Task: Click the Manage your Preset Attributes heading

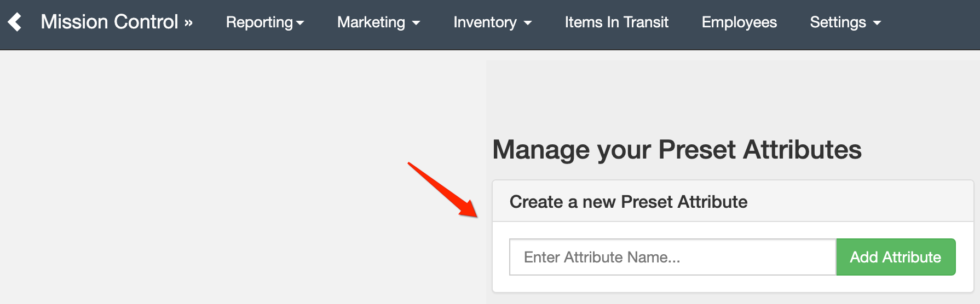Action: pyautogui.click(x=677, y=150)
